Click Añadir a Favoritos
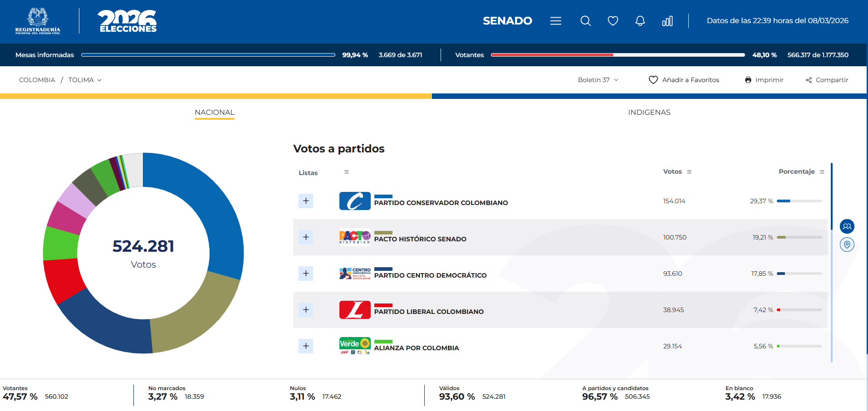 (x=684, y=80)
